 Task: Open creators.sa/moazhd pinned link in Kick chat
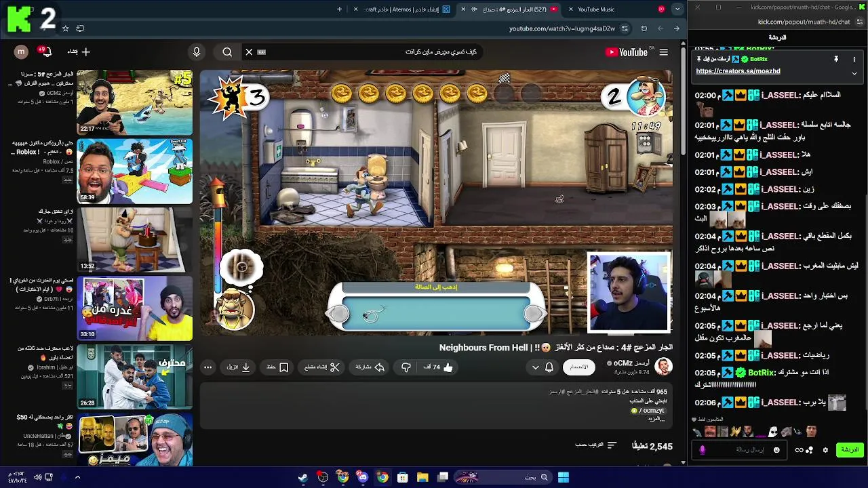[x=738, y=71]
